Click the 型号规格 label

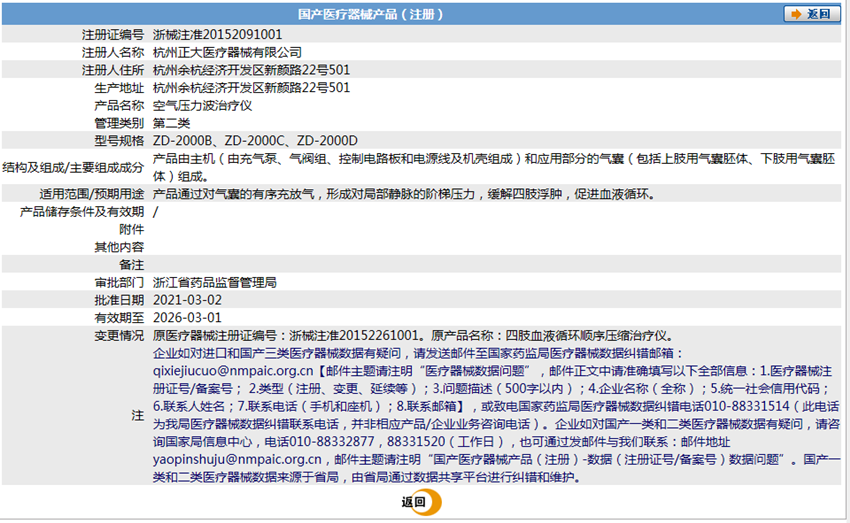click(x=119, y=141)
